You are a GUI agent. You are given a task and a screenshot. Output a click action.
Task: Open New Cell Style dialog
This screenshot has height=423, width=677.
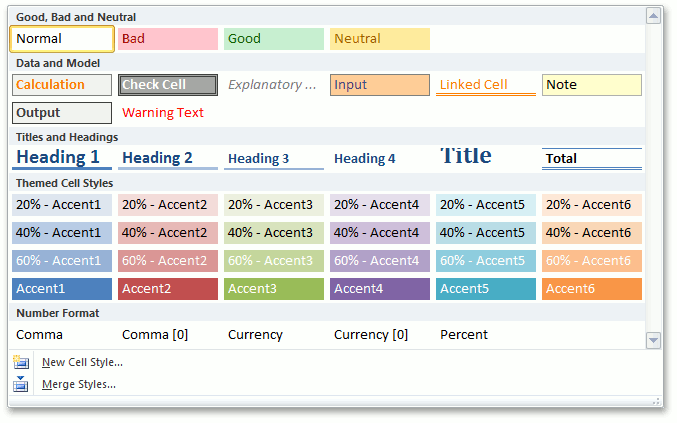(82, 362)
